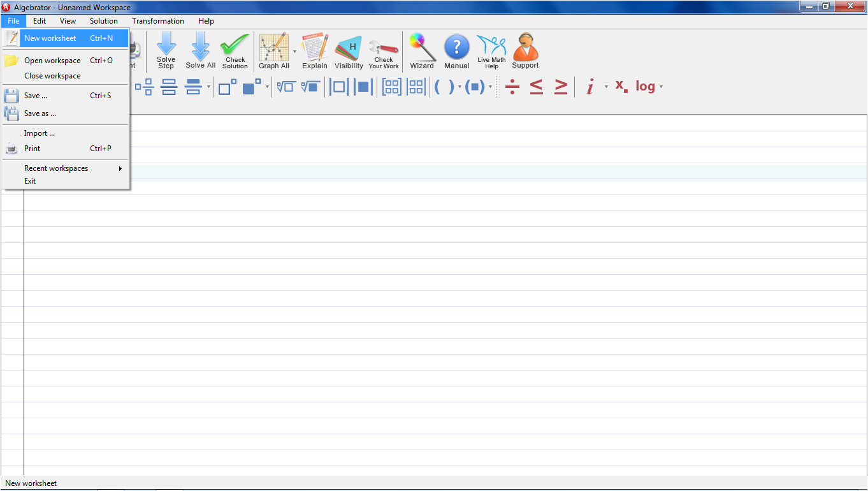Open the Support agent icon
The width and height of the screenshot is (868, 491).
[526, 51]
